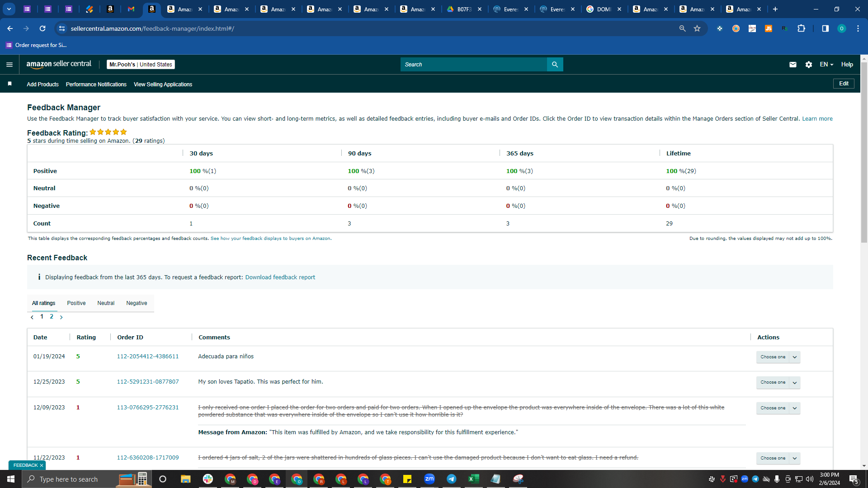
Task: Open the Help link in the header
Action: [847, 65]
